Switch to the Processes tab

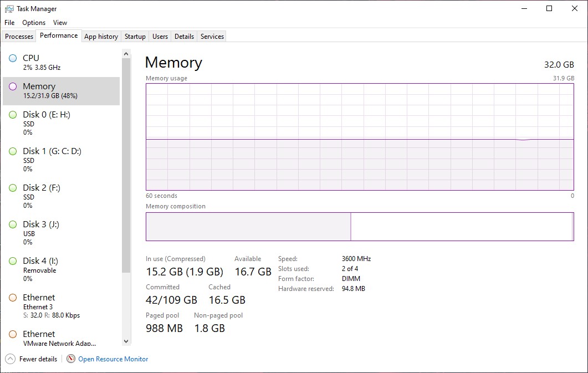pos(18,36)
